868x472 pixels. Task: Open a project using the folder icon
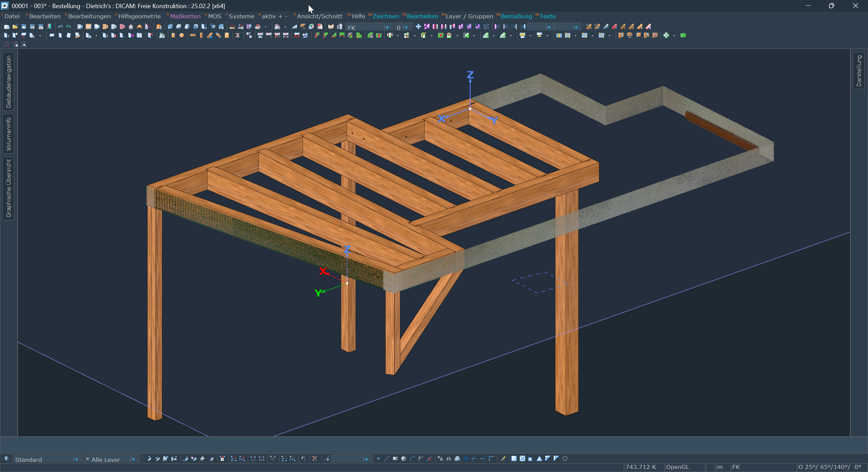pos(15,26)
